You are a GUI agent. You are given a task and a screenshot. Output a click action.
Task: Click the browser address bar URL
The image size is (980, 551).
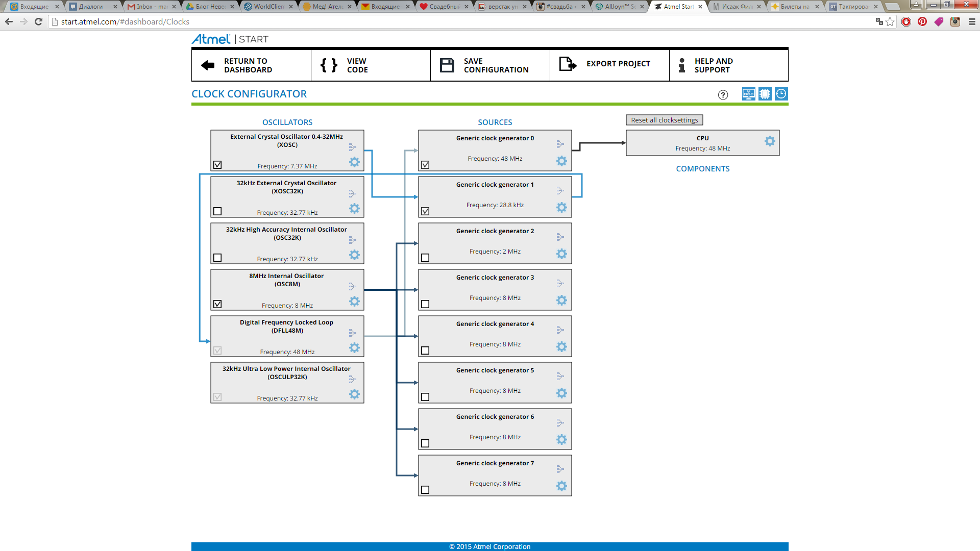point(125,22)
